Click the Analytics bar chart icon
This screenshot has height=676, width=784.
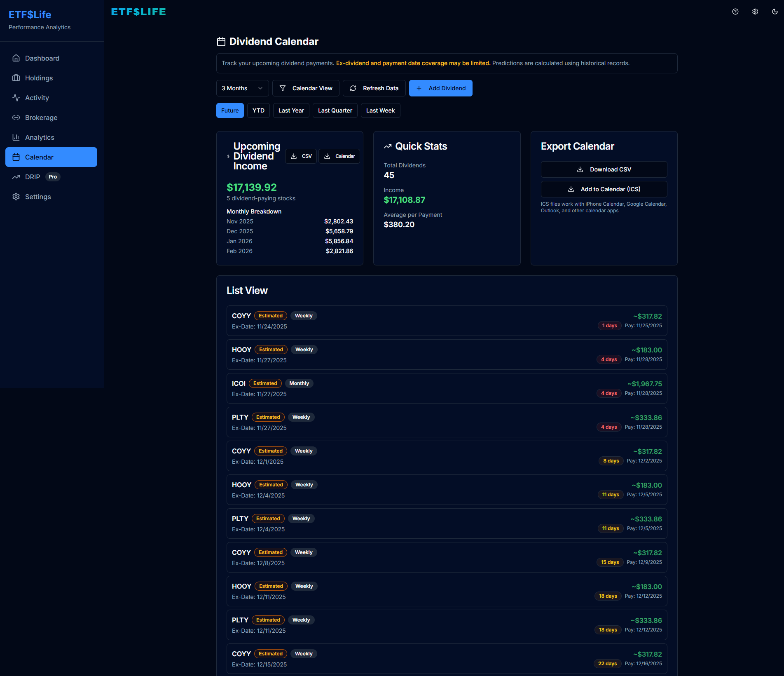(x=16, y=137)
